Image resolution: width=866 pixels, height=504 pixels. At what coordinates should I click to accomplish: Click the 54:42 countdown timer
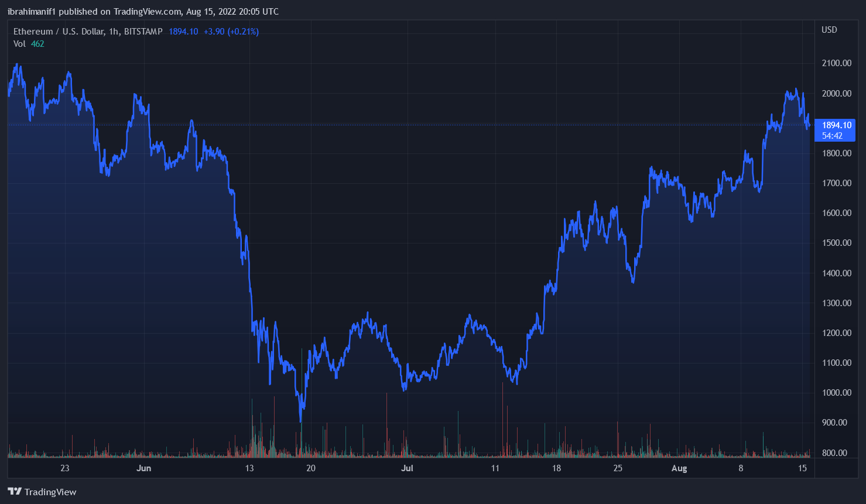(832, 136)
